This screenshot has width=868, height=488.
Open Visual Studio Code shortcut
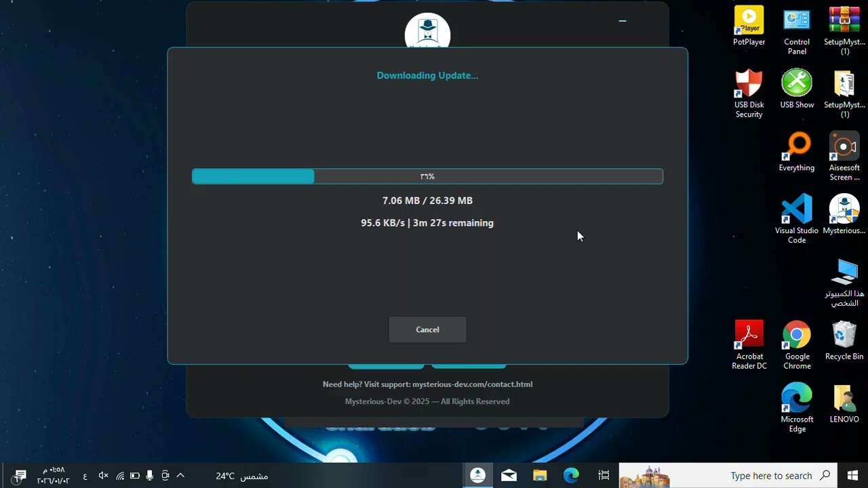797,219
